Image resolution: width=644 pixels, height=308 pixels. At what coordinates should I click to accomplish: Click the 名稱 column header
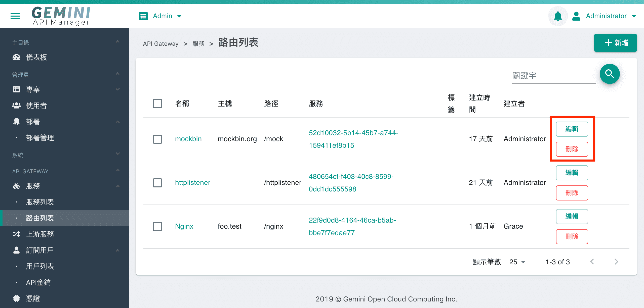click(x=182, y=104)
